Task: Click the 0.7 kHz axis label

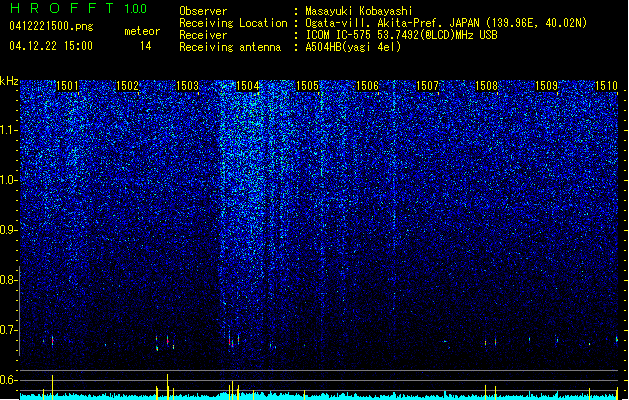Action: point(8,330)
